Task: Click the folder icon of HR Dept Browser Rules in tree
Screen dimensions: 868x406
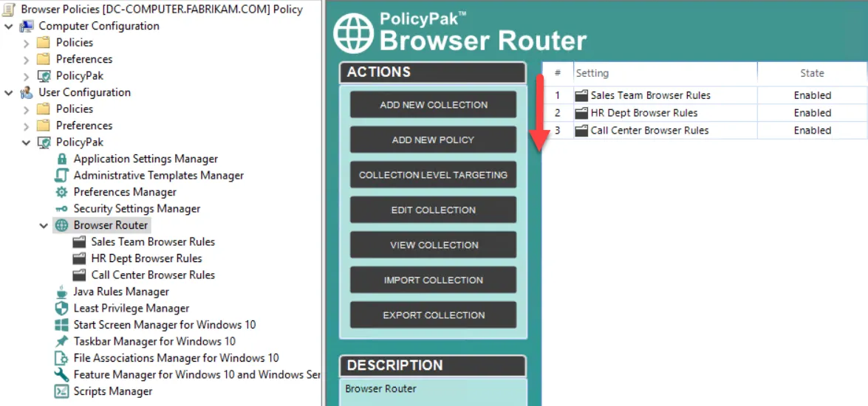Action: point(80,258)
